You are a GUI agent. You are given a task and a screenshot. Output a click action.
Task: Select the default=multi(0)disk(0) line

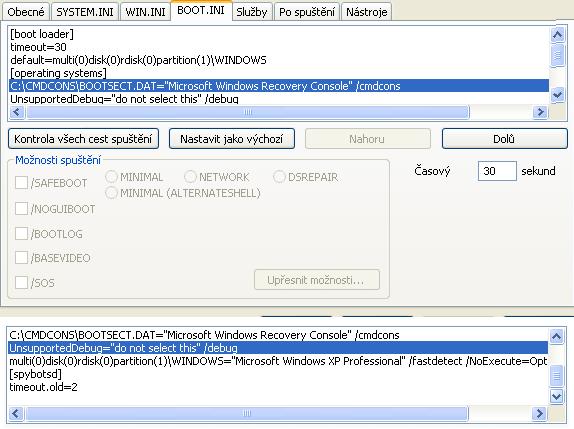coord(279,60)
